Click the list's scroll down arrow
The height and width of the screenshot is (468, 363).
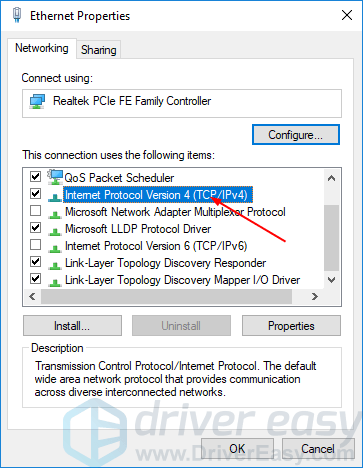331,280
